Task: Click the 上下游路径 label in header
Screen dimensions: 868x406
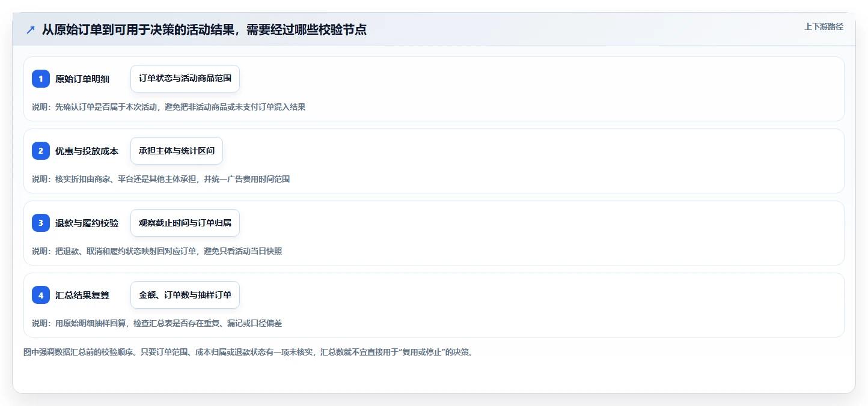Action: tap(824, 26)
